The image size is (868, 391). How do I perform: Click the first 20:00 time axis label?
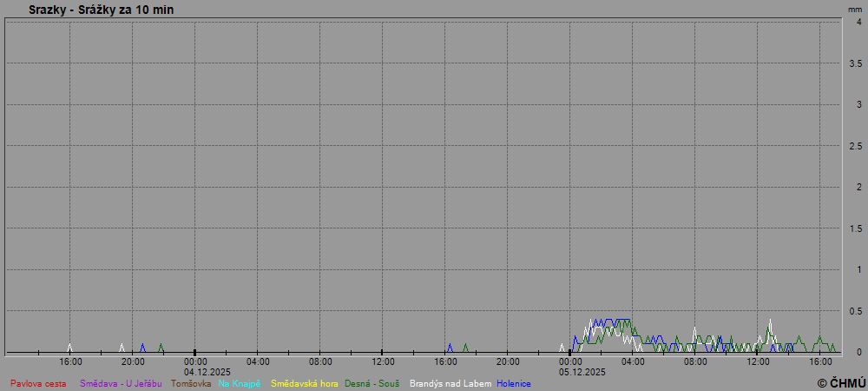click(x=133, y=361)
